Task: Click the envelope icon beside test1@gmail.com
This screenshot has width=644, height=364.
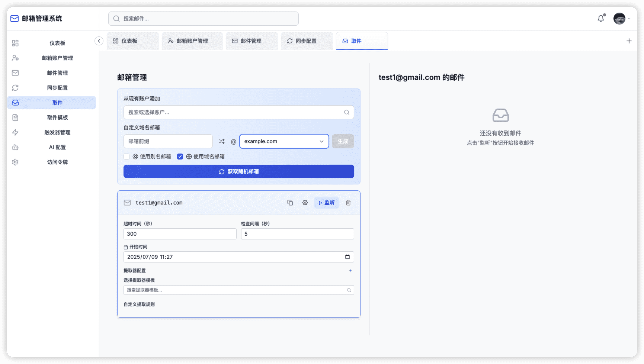Action: click(x=127, y=203)
